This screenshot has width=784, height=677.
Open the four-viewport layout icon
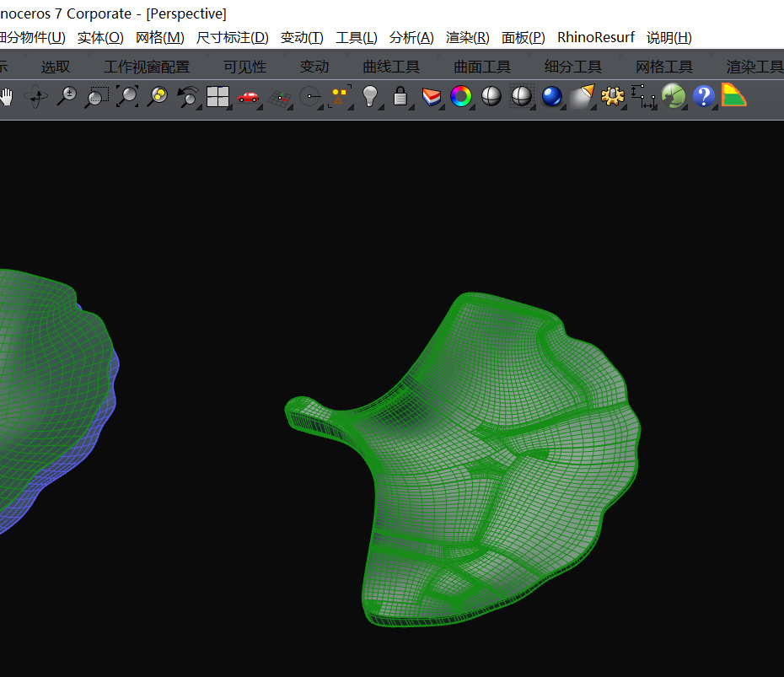(217, 97)
